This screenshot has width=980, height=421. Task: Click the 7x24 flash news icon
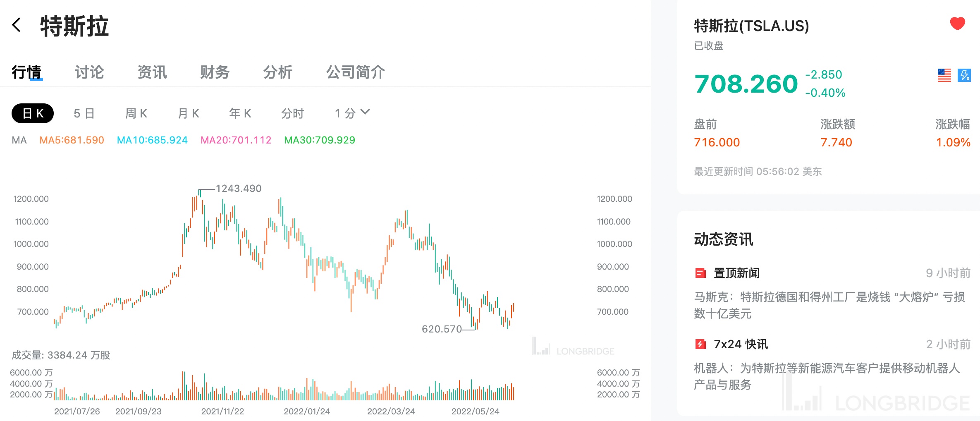pos(700,344)
